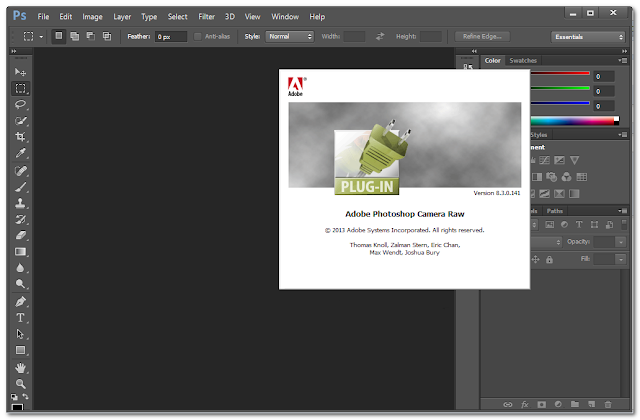The width and height of the screenshot is (640, 420).
Task: Open the layer Fill dropdown arrow
Action: pos(621,259)
